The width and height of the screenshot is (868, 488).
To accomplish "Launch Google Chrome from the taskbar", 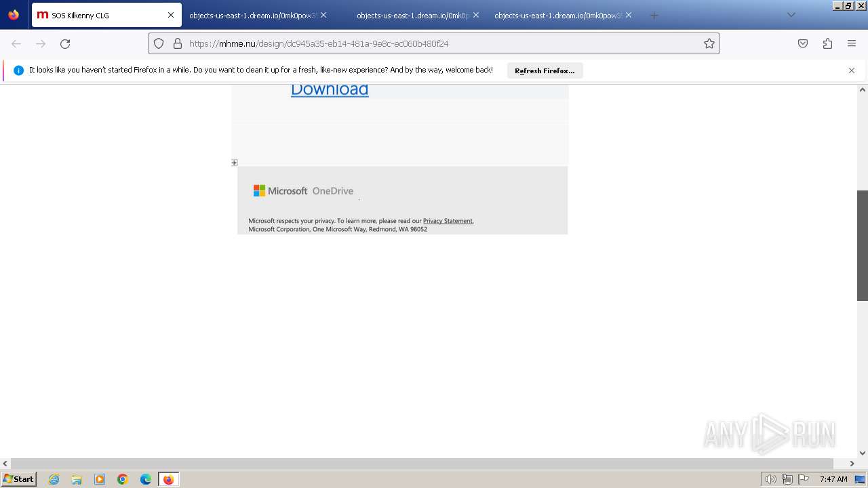I will click(123, 479).
